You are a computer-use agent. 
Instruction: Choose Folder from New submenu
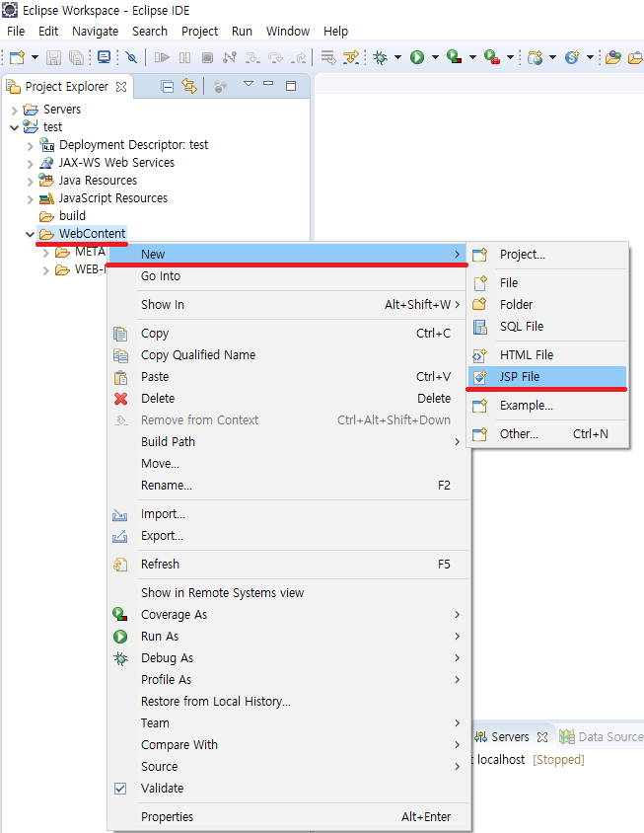(547, 304)
